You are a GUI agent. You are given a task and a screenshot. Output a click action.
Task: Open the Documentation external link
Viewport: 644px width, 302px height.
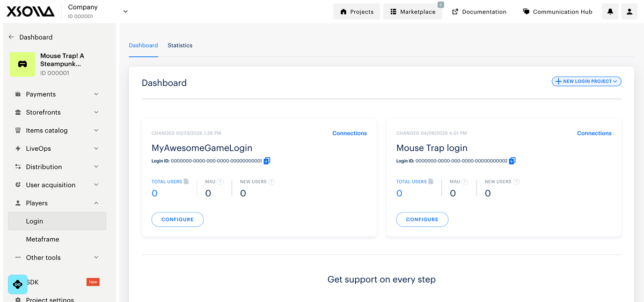click(x=479, y=12)
